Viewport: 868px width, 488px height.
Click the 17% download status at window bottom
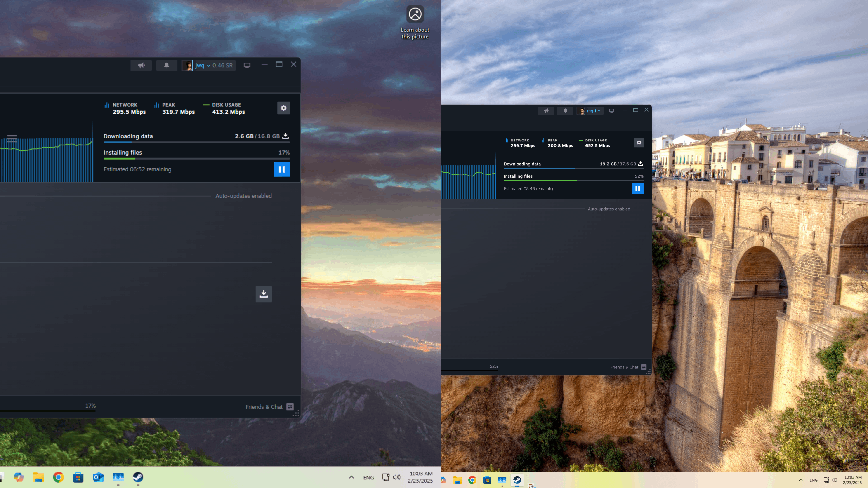90,406
